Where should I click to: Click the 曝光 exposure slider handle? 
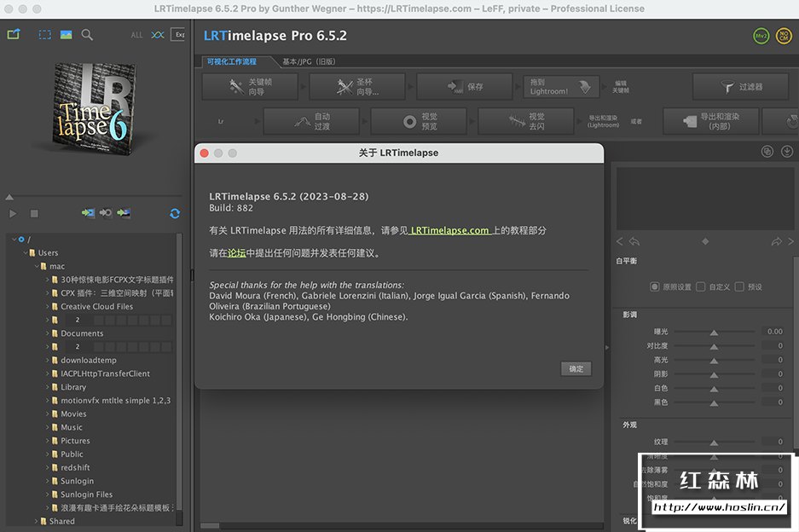click(x=714, y=332)
